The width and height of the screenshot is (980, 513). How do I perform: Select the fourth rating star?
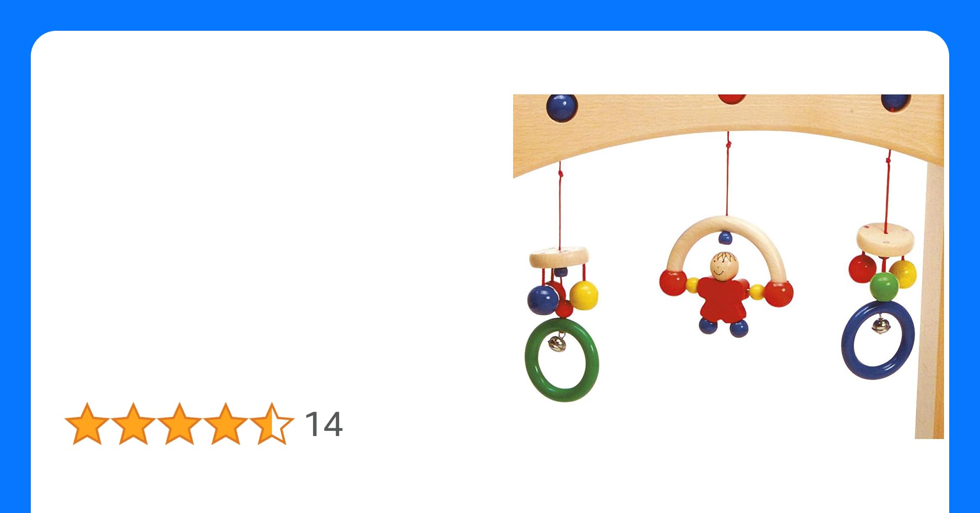(x=226, y=424)
